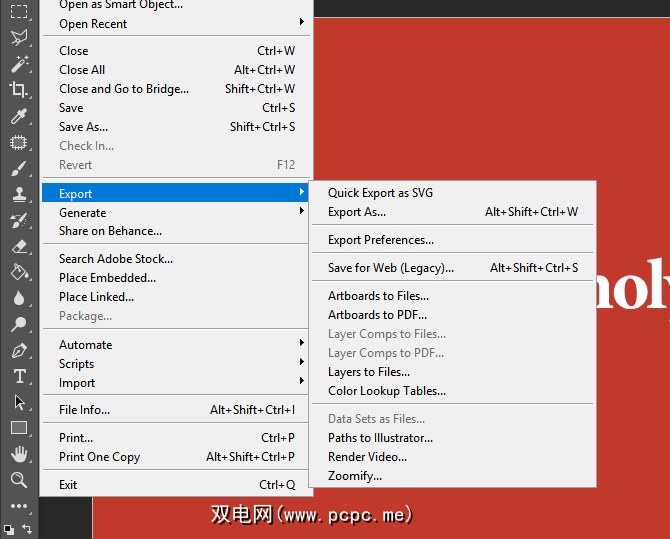This screenshot has width=670, height=539.
Task: Expand the Generate submenu
Action: pos(176,212)
